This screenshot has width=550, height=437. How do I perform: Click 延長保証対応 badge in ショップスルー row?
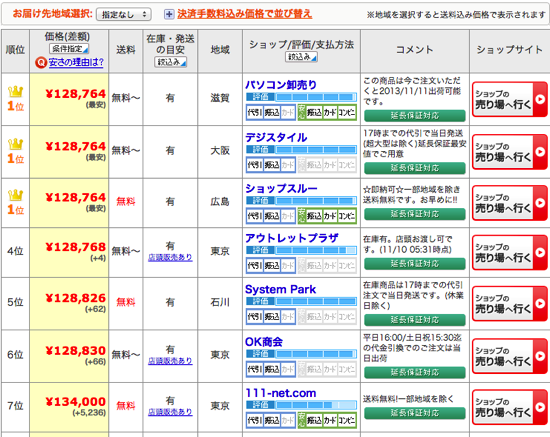click(x=415, y=214)
